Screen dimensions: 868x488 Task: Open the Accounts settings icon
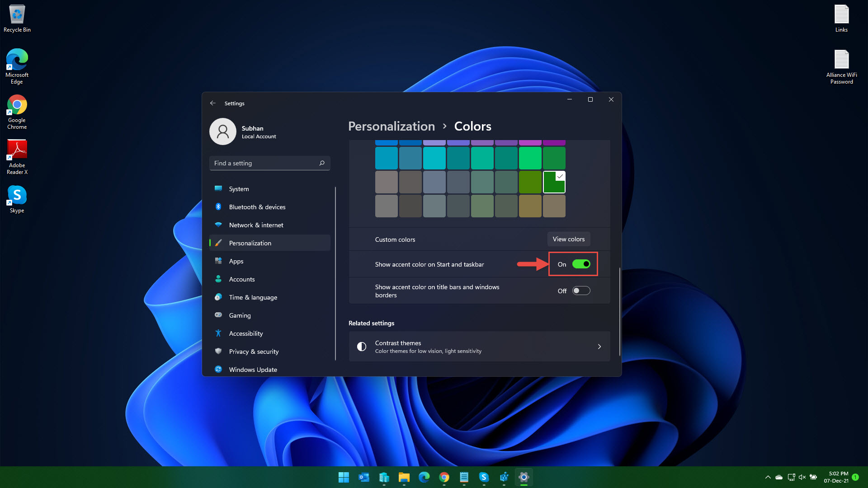point(218,279)
